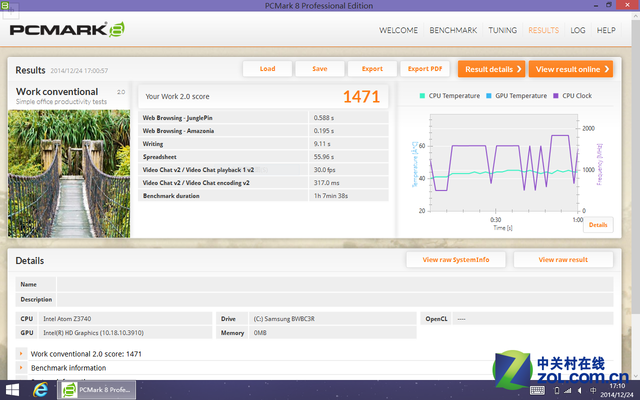Select PCMark 8 taskbar item
This screenshot has height=400, width=640.
(x=98, y=390)
